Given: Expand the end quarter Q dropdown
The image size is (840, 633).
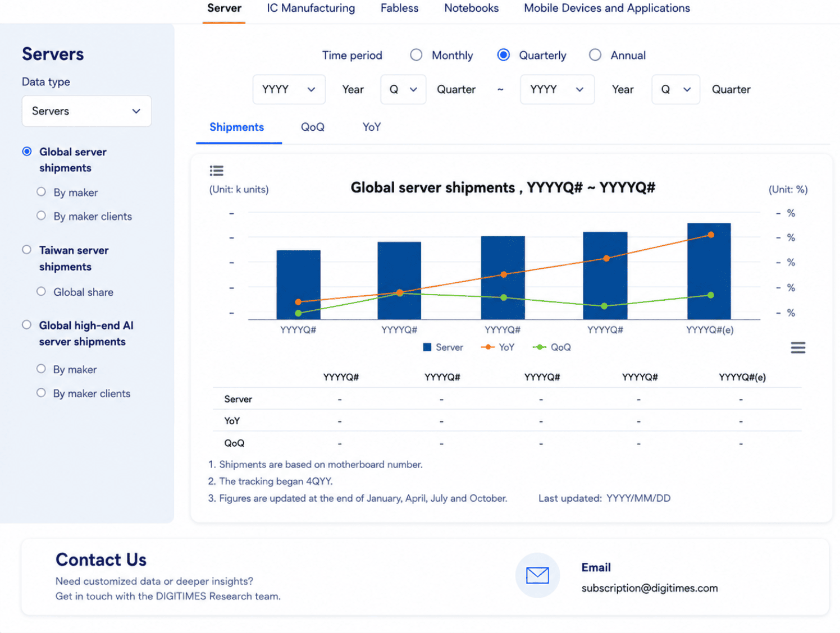Looking at the screenshot, I should pos(675,89).
